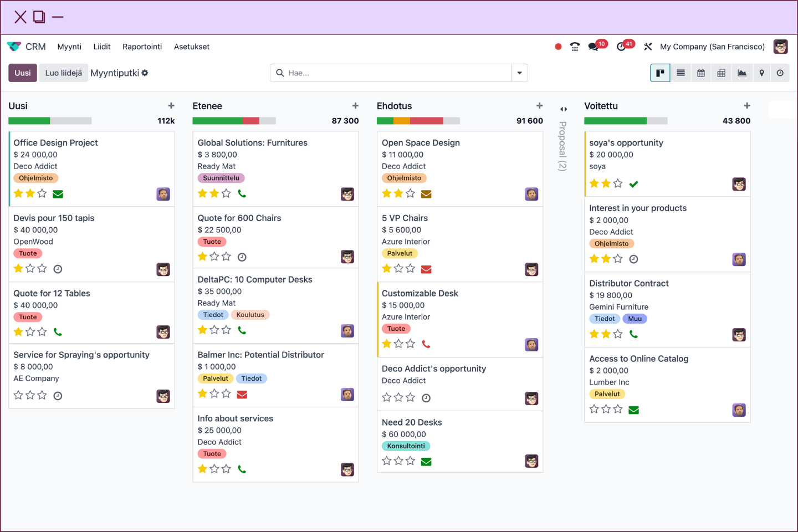Set third star on Office Design Project
Viewport: 798px width, 532px height.
coord(42,193)
